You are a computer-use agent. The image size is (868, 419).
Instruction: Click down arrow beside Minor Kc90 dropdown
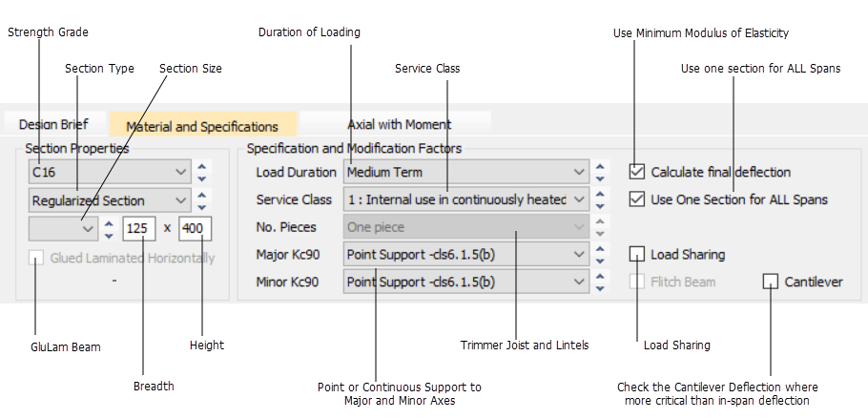coord(599,287)
